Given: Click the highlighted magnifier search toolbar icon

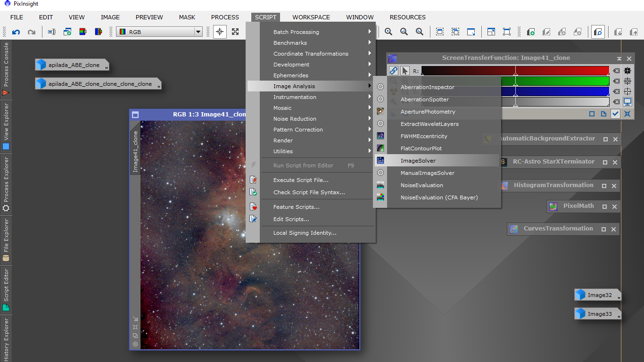Looking at the screenshot, I should point(598,32).
